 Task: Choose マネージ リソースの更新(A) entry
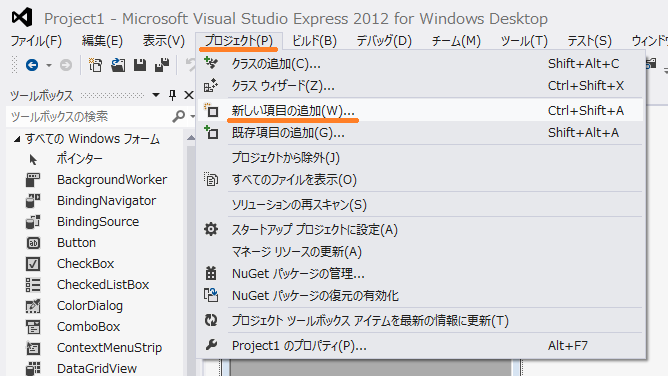click(421, 252)
